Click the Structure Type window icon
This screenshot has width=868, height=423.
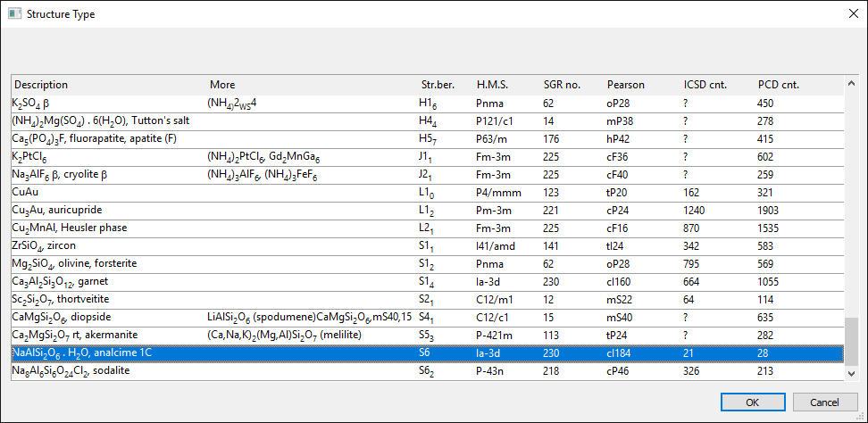[x=13, y=14]
